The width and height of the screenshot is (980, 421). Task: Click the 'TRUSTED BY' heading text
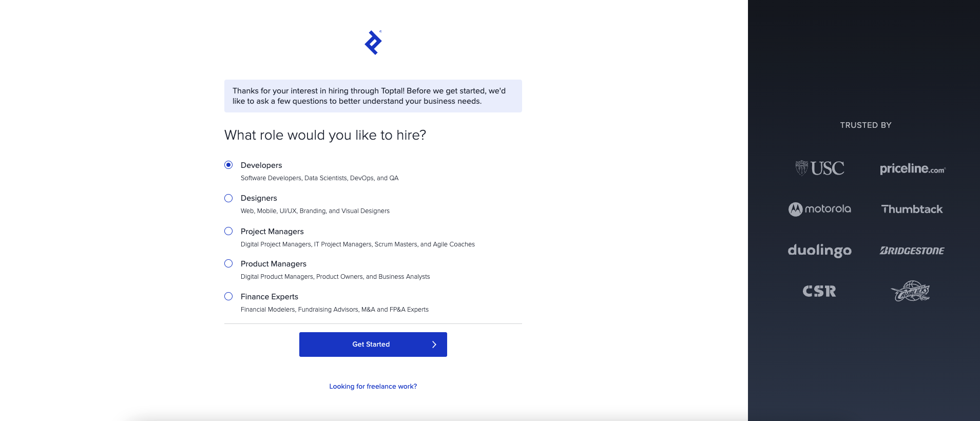pos(866,125)
